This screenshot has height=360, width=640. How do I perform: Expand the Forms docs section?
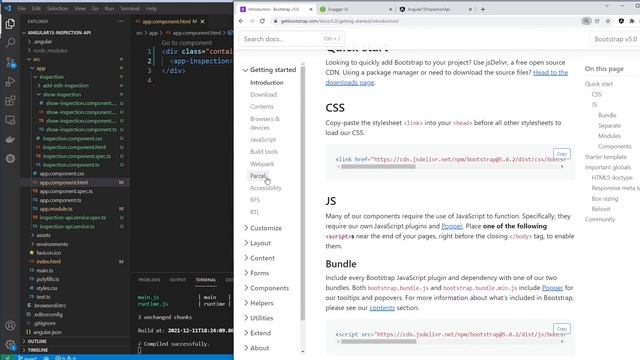tap(256, 273)
